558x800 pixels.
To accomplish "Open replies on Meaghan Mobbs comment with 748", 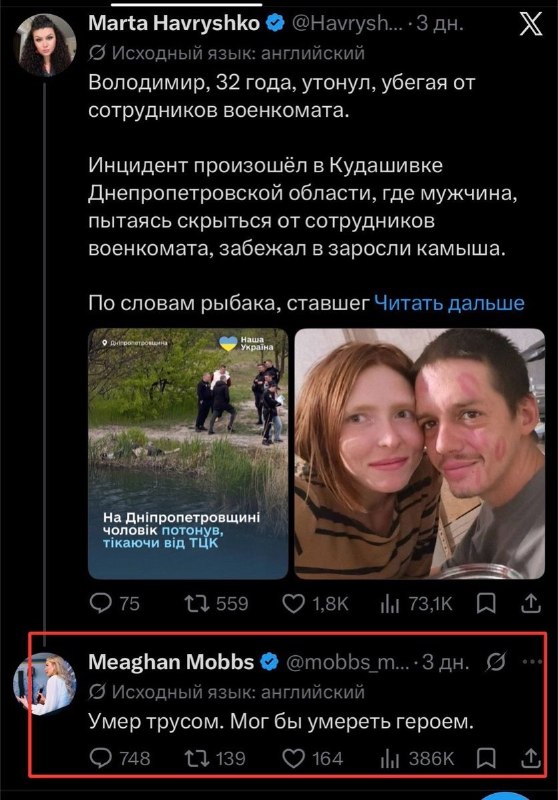I will 120,758.
